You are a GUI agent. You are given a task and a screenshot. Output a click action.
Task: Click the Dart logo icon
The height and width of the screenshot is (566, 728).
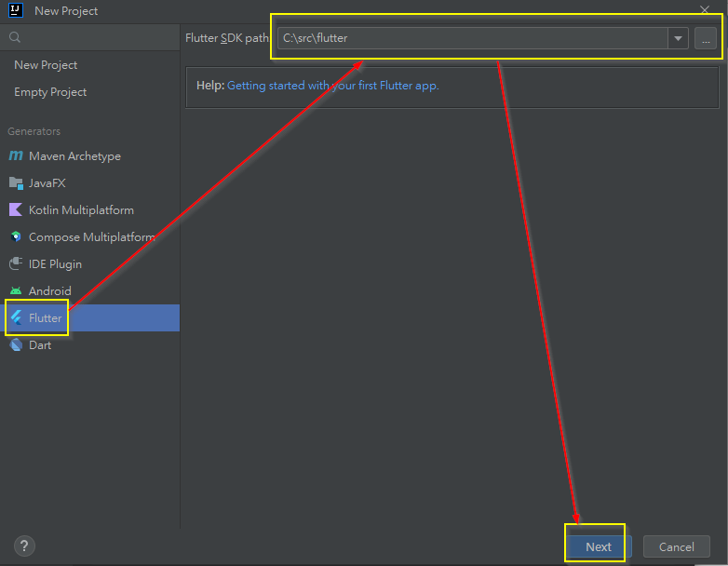point(16,344)
